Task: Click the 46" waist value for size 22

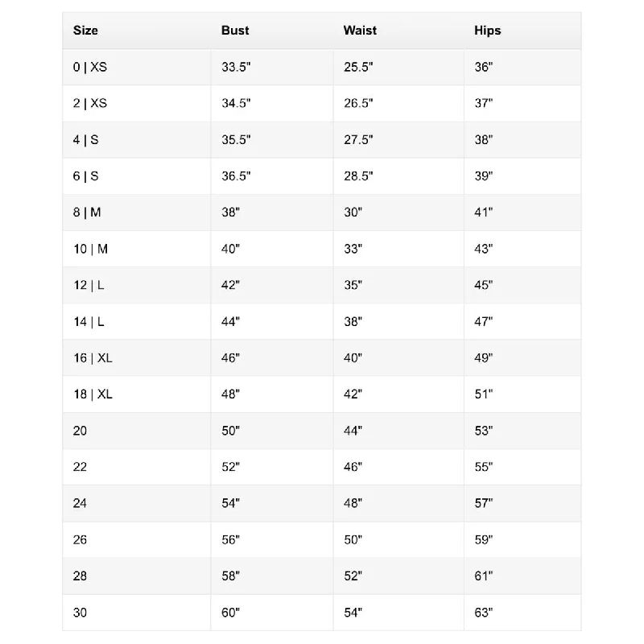Action: [353, 467]
